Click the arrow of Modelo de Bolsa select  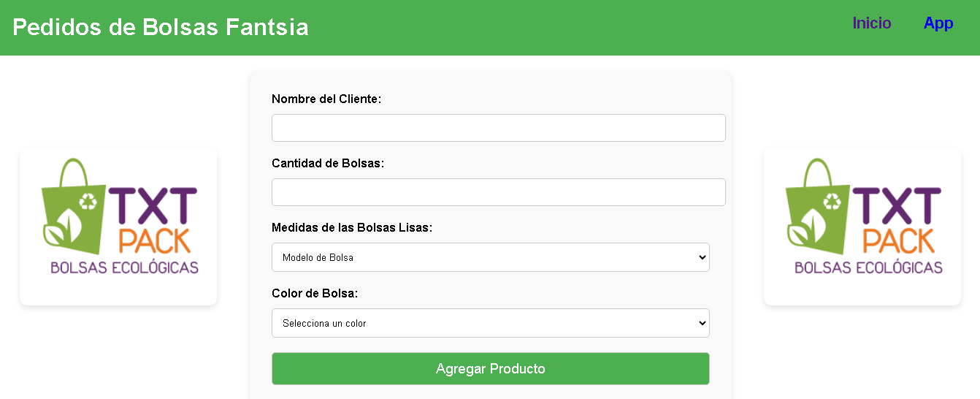point(702,257)
